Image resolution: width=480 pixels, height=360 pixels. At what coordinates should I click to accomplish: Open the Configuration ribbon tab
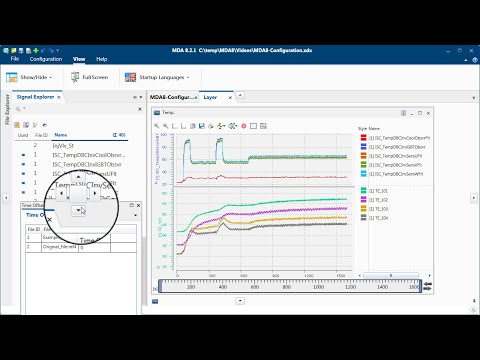pyautogui.click(x=46, y=59)
